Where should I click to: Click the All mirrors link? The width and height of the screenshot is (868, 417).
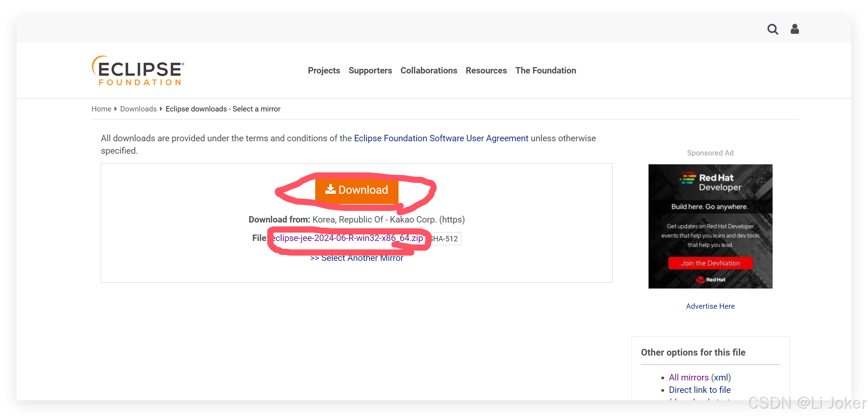689,377
